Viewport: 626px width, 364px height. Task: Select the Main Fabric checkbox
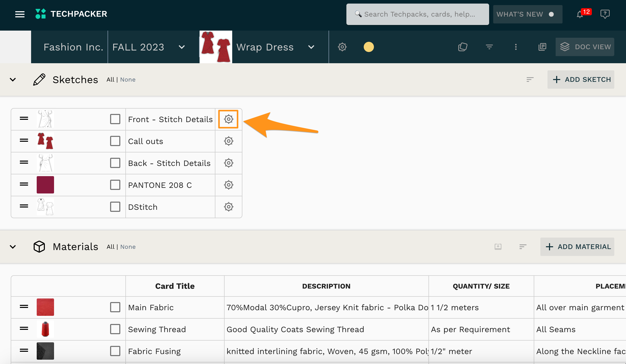[x=115, y=307]
